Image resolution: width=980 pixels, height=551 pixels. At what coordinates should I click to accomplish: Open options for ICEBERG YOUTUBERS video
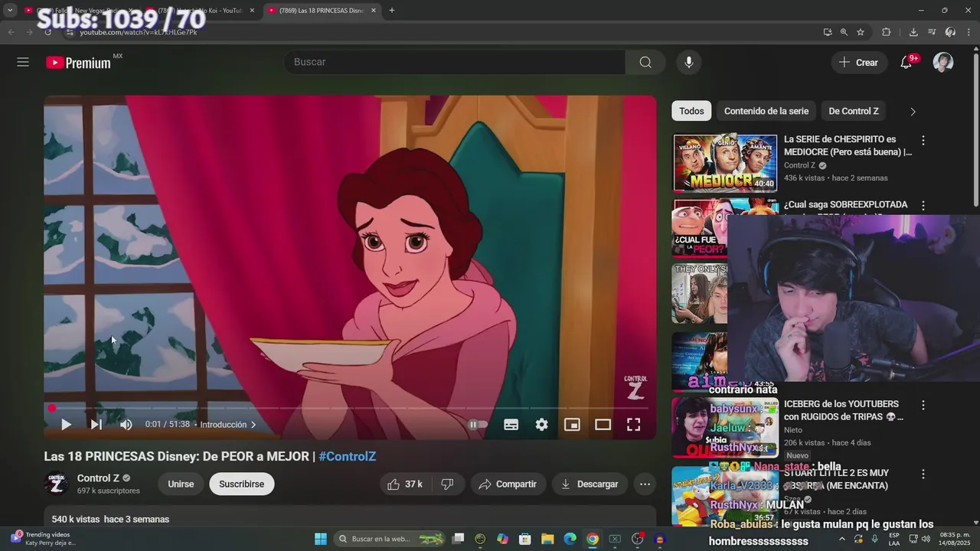(x=923, y=405)
